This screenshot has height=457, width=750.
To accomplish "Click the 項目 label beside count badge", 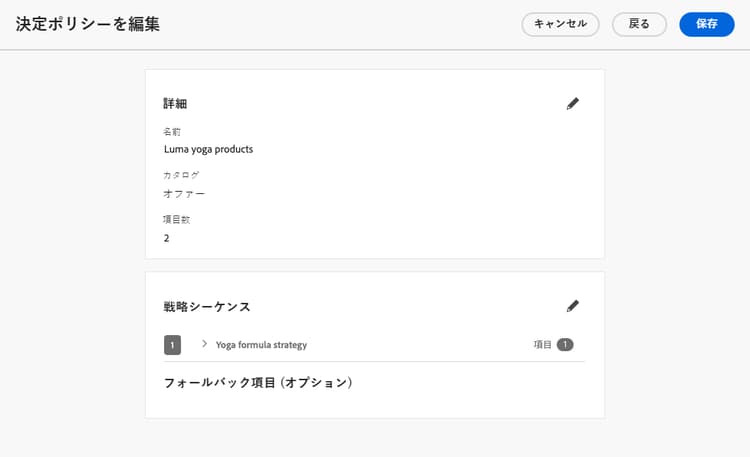I will (x=542, y=345).
